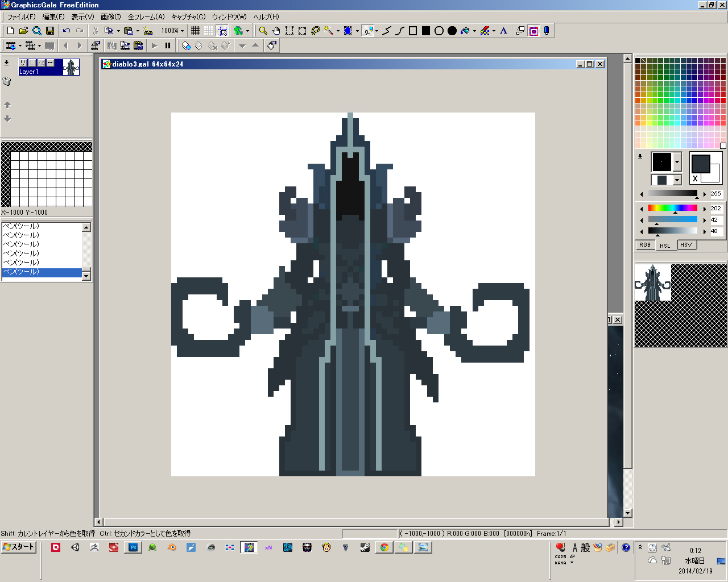Create a new file with the blank page icon
Viewport: 728px width, 582px height.
coord(10,31)
